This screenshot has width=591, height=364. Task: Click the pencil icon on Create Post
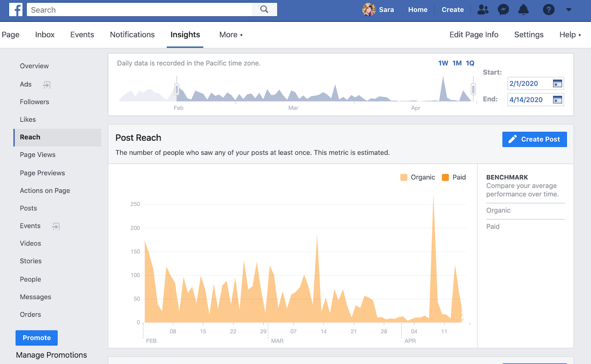coord(513,139)
